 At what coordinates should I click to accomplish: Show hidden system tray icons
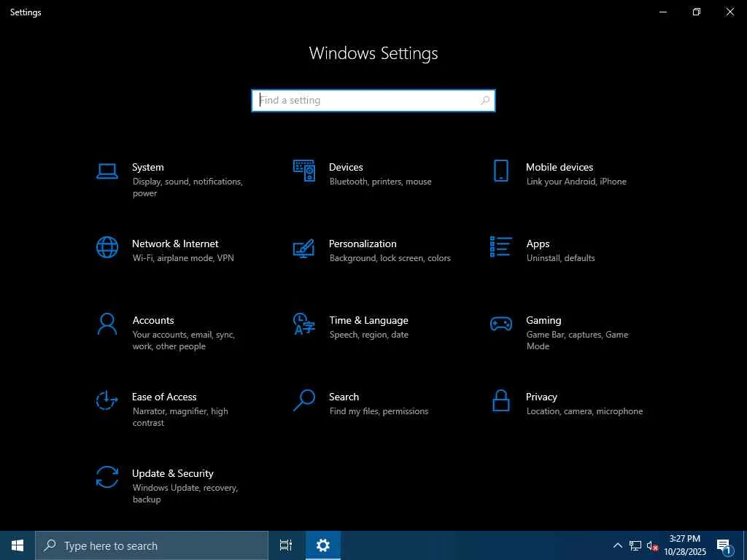(x=617, y=545)
